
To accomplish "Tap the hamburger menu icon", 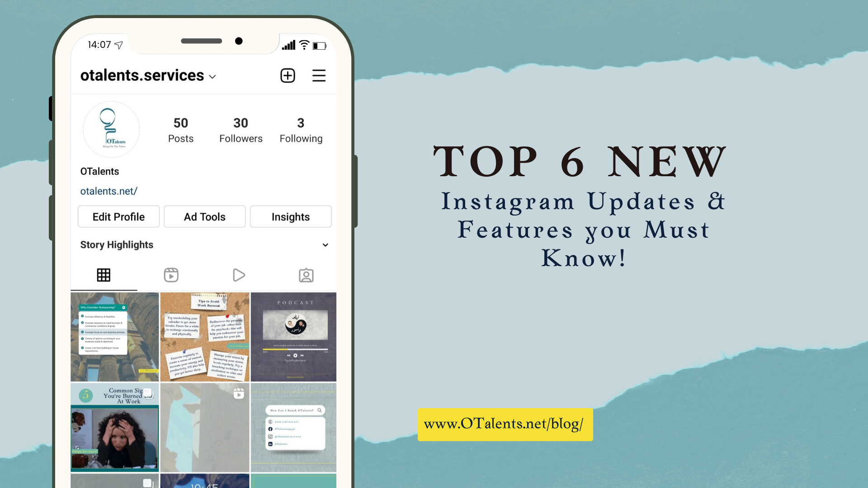I will [x=320, y=75].
